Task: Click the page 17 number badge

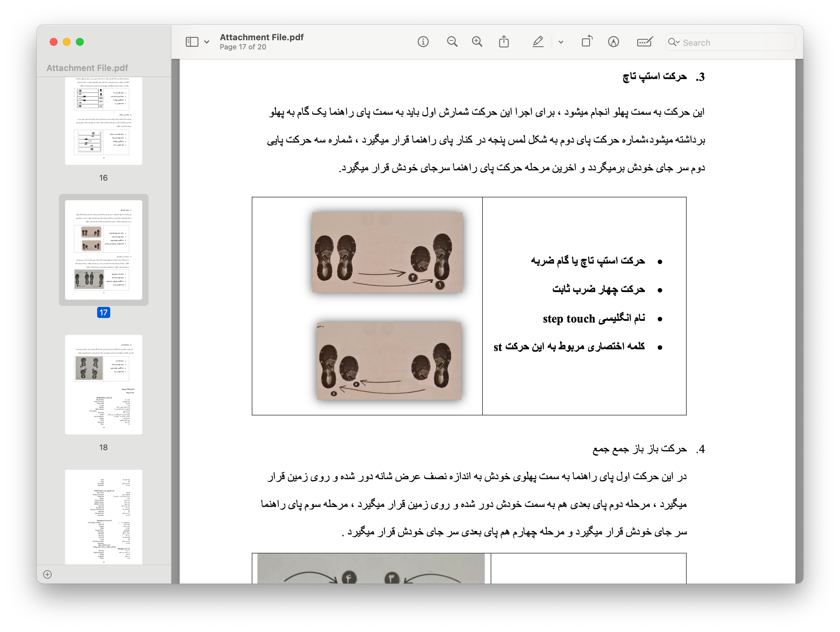Action: point(104,313)
